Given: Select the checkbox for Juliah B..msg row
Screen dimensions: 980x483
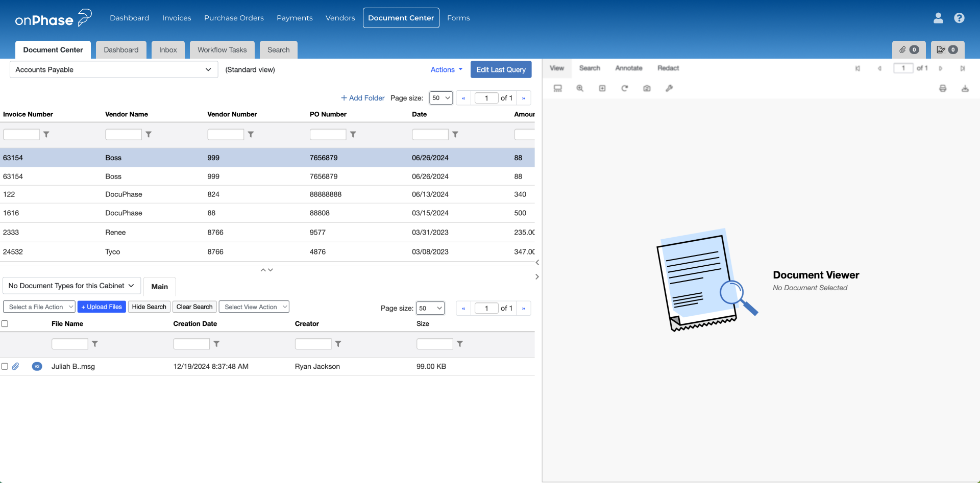Looking at the screenshot, I should click(5, 366).
